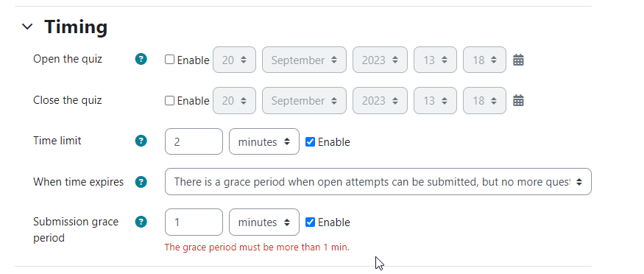This screenshot has height=274, width=644.
Task: Open the Close the quiz day dropdown
Action: coord(234,101)
